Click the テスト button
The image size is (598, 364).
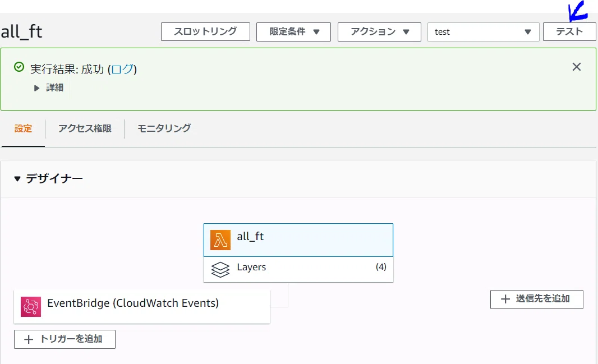tap(569, 31)
